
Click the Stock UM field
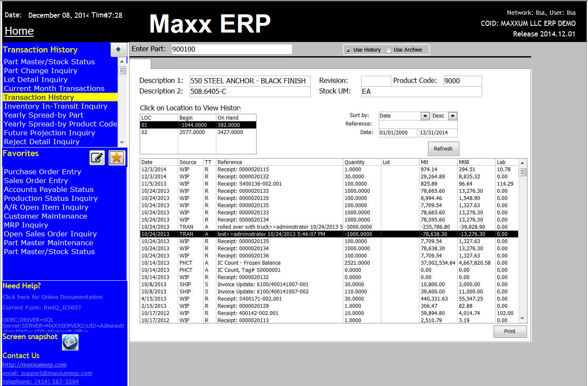pos(422,91)
